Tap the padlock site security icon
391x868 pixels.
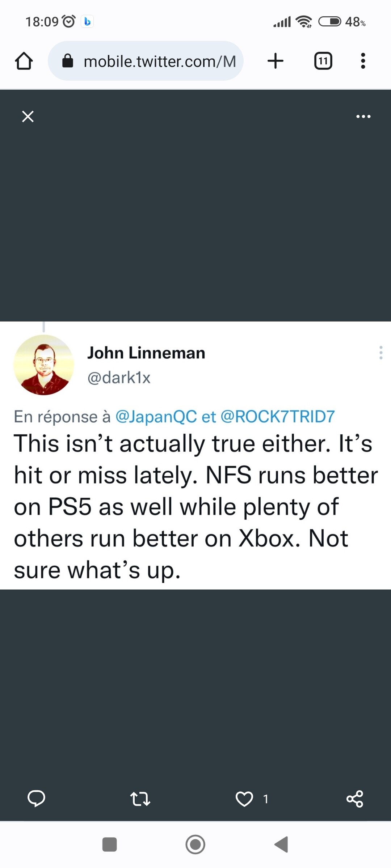point(68,61)
